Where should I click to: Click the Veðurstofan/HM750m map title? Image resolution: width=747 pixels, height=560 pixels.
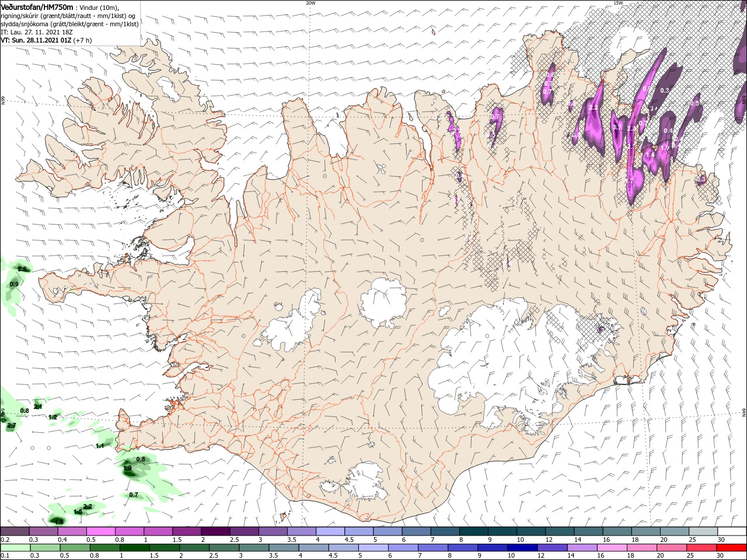pyautogui.click(x=37, y=6)
